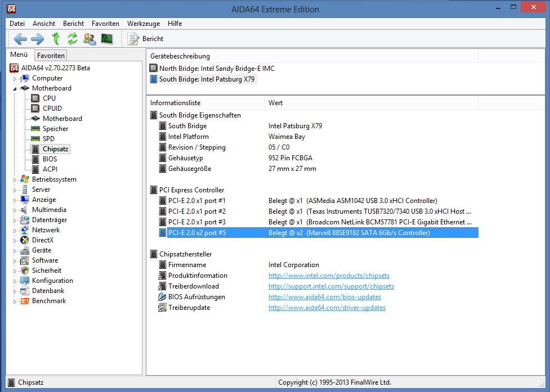
Task: Open the Werkzeuge menu
Action: click(x=144, y=24)
